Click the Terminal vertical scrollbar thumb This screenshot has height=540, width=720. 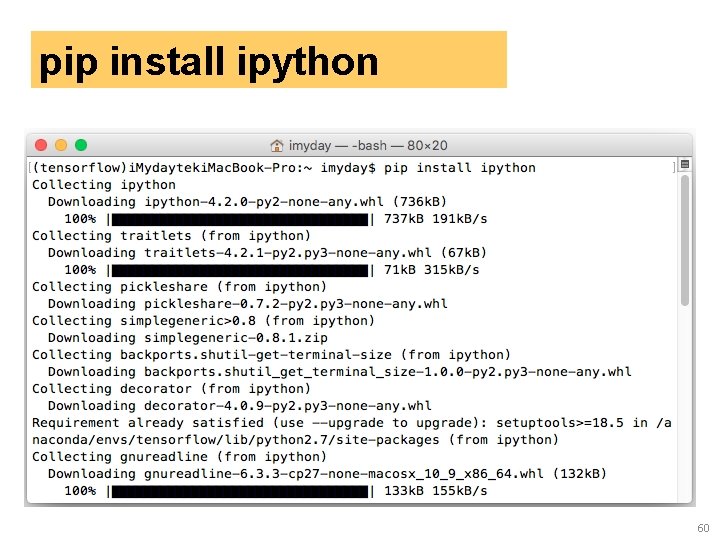click(685, 241)
